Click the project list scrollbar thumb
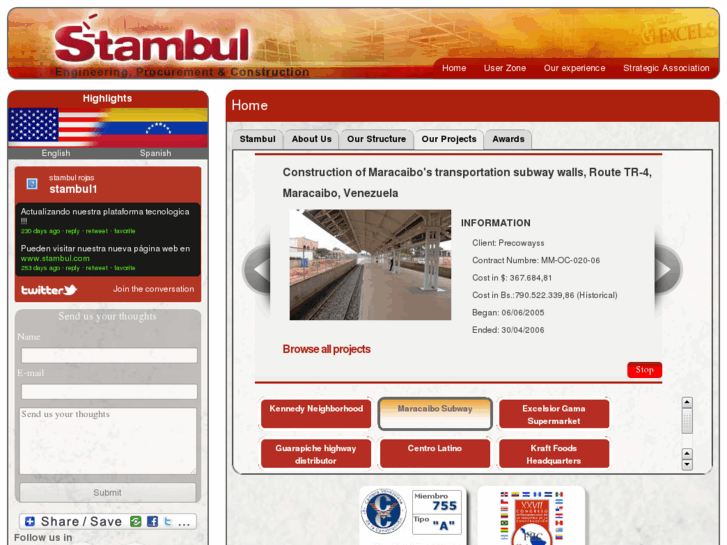The width and height of the screenshot is (727, 545). 687,421
